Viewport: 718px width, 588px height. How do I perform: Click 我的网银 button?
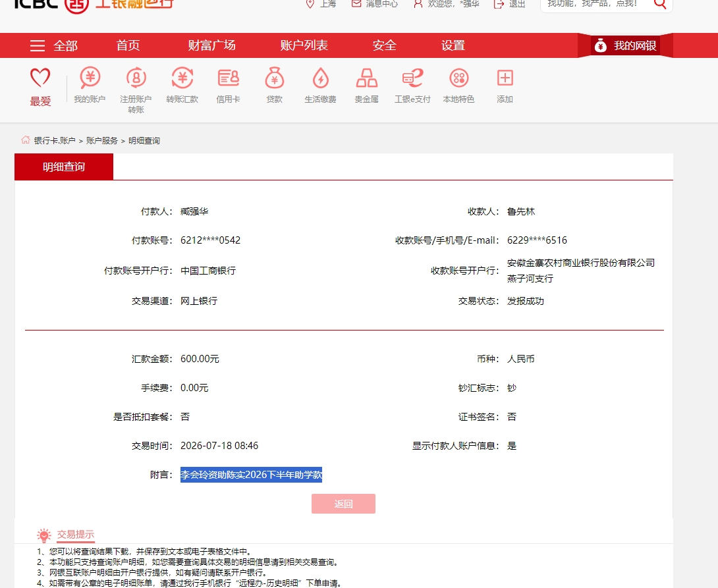tap(625, 45)
